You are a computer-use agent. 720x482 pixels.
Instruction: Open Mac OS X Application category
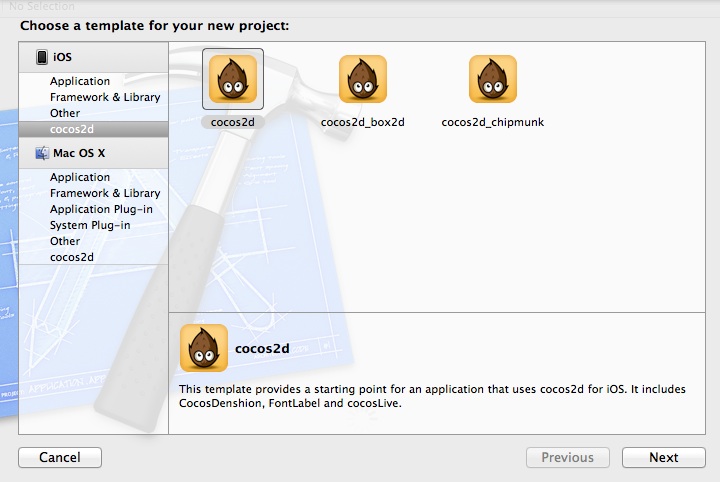pos(93,177)
